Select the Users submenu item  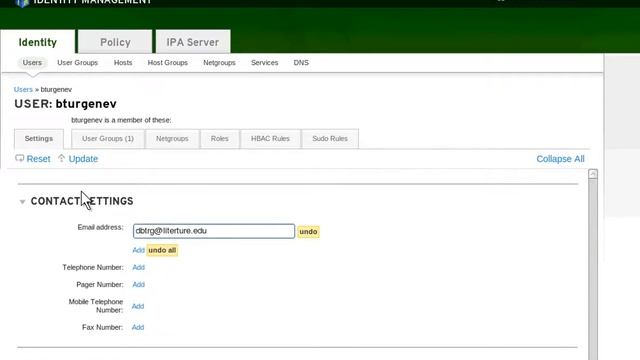click(x=32, y=62)
